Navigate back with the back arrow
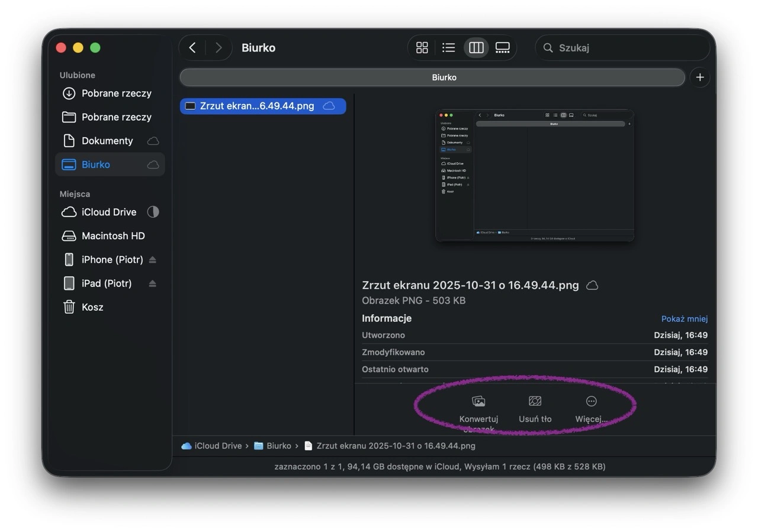The height and width of the screenshot is (532, 758). click(192, 47)
